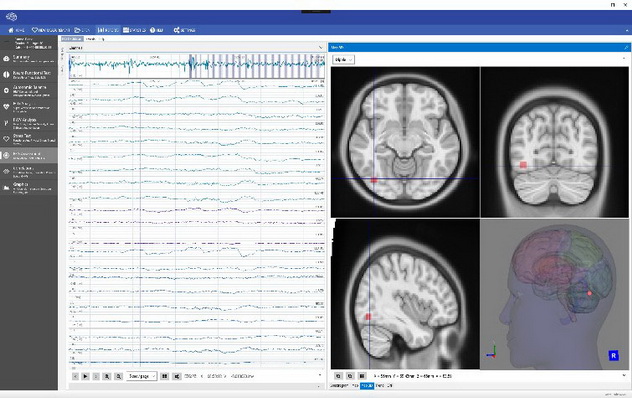Click the pin icon on MRI panel title bar

pos(626,48)
